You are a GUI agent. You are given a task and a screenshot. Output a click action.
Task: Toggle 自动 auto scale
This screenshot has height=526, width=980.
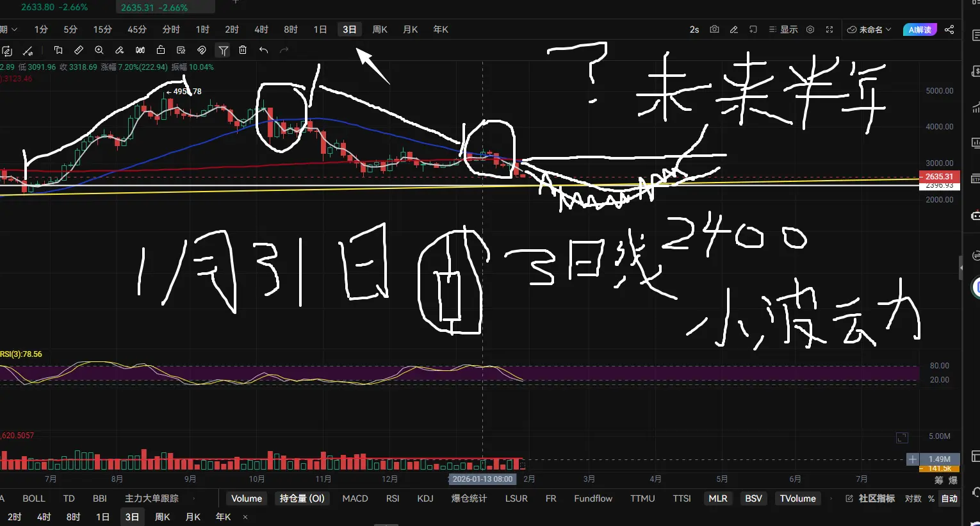949,498
